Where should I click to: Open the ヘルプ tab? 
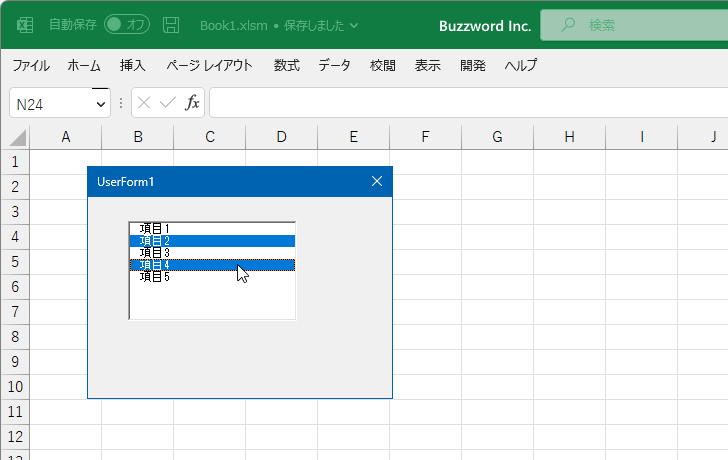pos(520,65)
